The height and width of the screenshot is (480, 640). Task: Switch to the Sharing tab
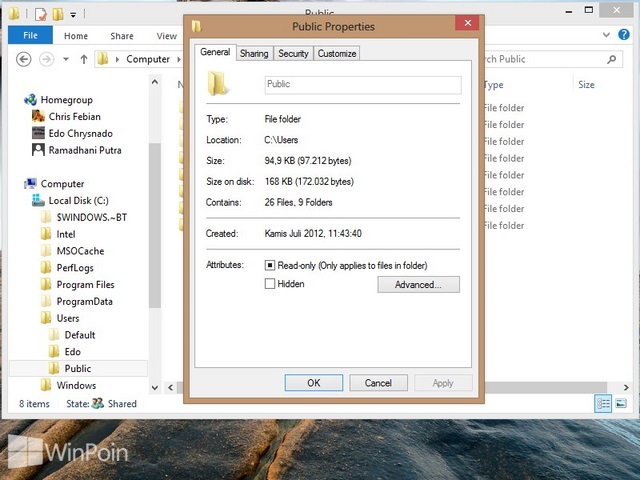pyautogui.click(x=254, y=53)
